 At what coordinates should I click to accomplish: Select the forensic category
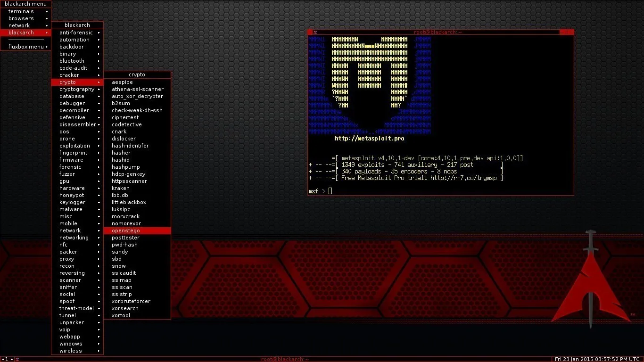[x=71, y=167]
